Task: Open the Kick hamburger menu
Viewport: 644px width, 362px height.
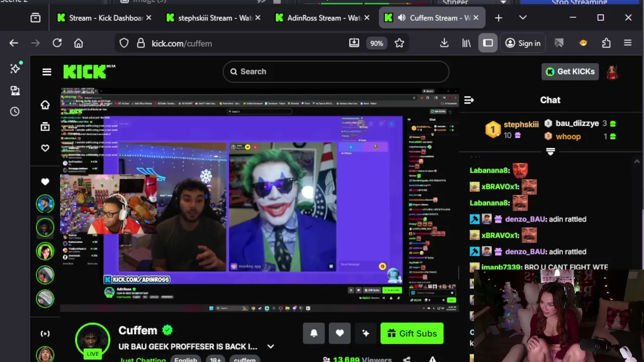Action: coord(47,72)
